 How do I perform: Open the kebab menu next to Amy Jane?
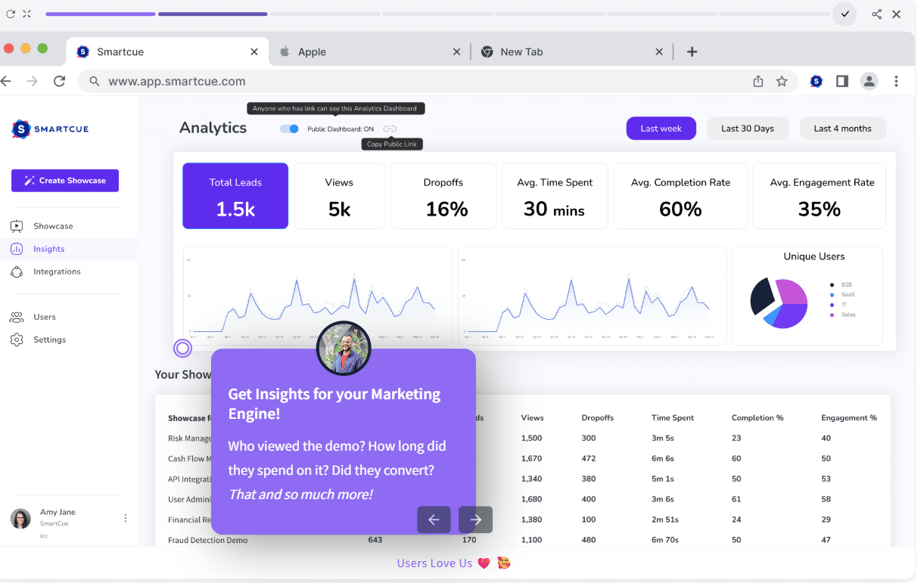coord(126,517)
